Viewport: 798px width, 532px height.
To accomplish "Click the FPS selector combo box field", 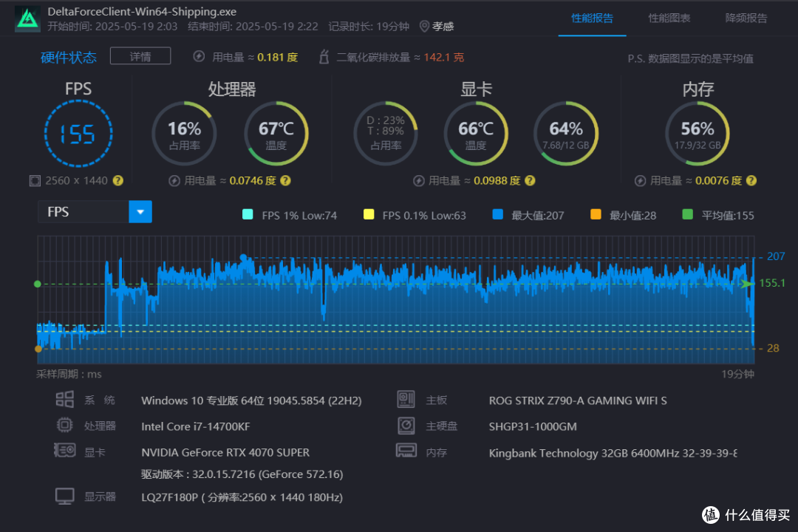I will (95, 212).
